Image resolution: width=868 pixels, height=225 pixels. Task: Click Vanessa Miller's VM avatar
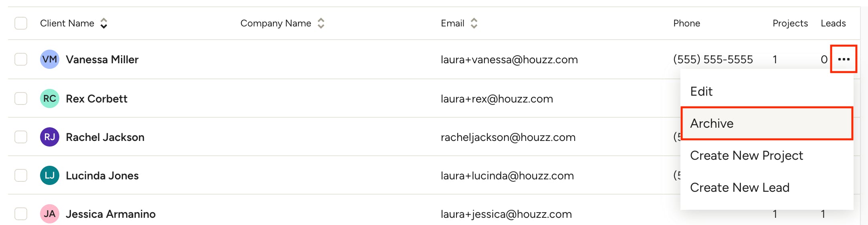pos(50,60)
